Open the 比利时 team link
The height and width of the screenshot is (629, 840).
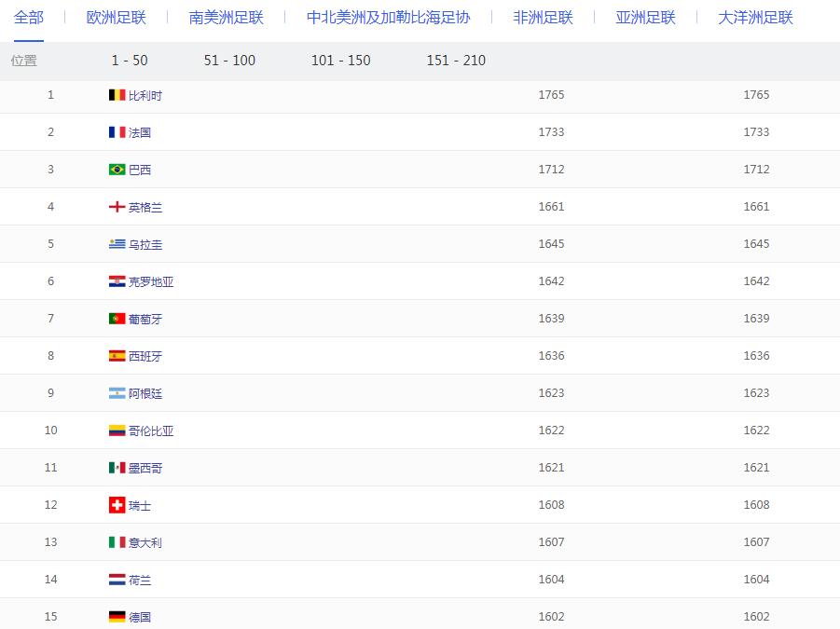(145, 96)
